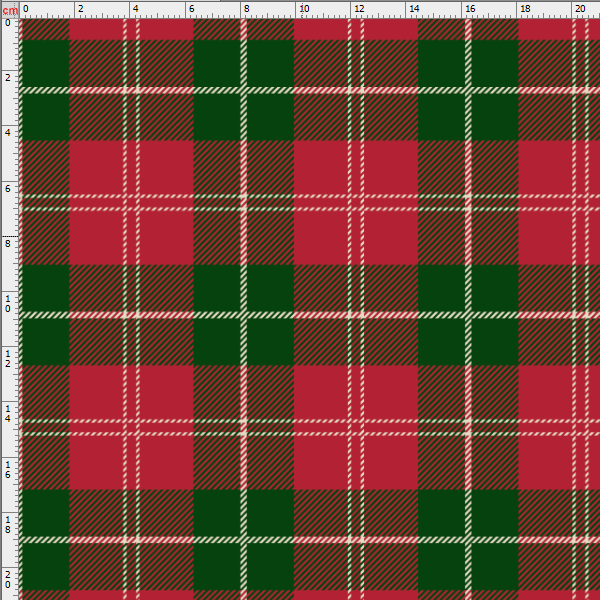Click the 18 mark on horizontal ruler

coord(526,8)
